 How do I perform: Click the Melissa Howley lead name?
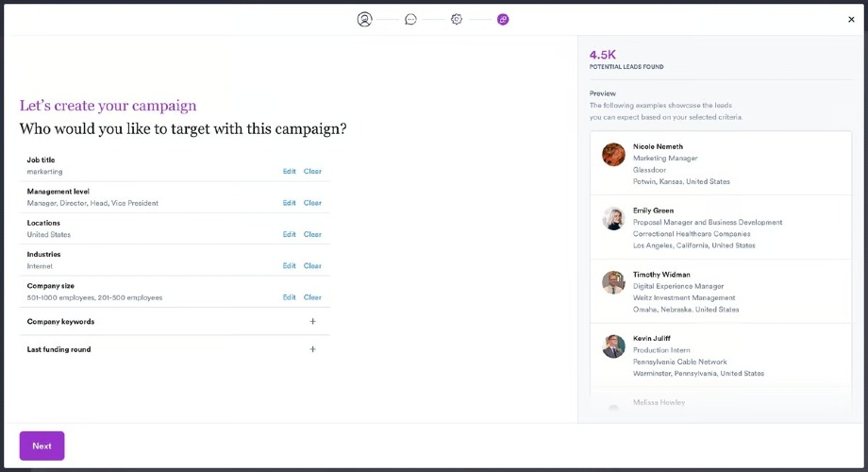pos(659,402)
